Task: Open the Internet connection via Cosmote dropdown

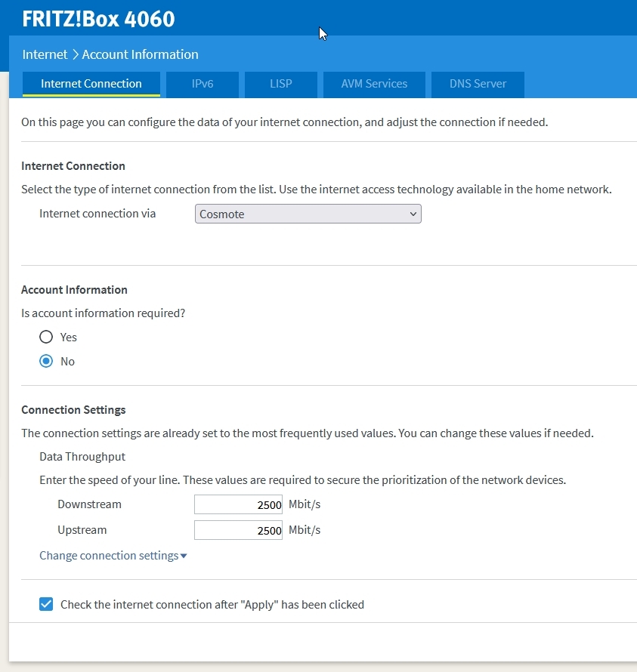Action: pyautogui.click(x=308, y=214)
